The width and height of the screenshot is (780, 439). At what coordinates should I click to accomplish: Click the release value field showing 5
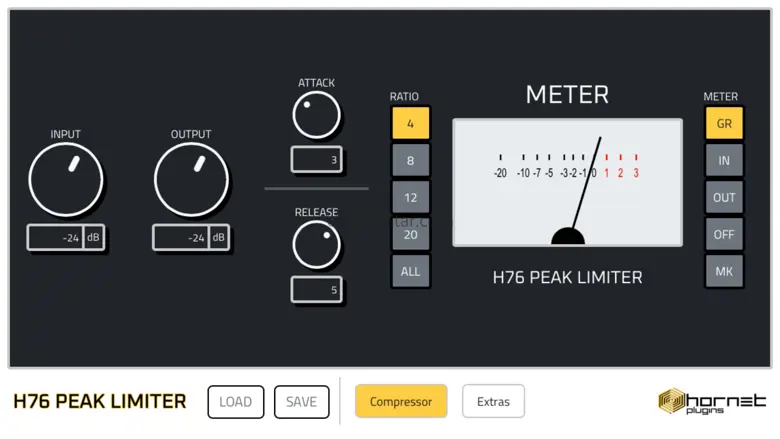click(316, 289)
